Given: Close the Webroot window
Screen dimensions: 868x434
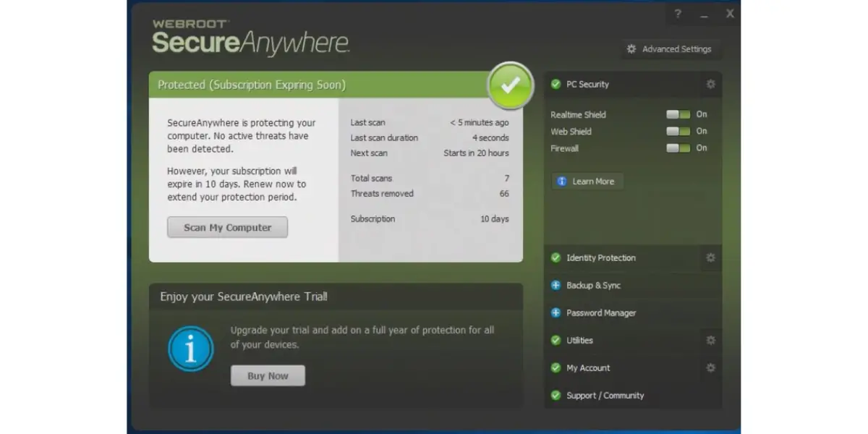Looking at the screenshot, I should (x=730, y=14).
